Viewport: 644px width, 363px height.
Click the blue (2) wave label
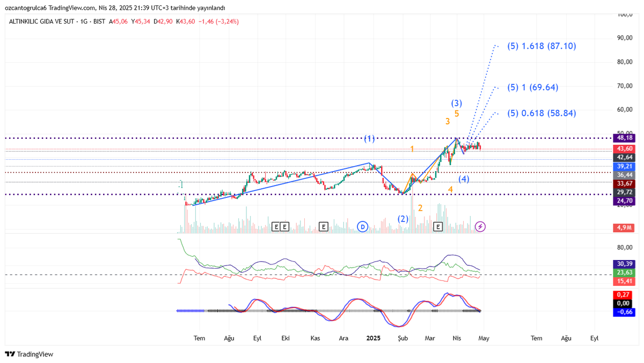403,219
